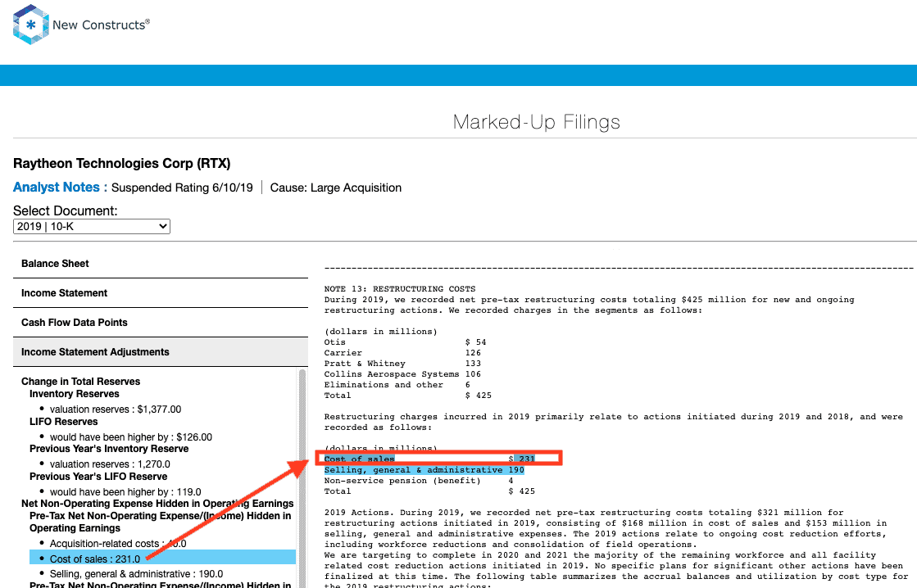Click the Marked-Up Filings page heading
The height and width of the screenshot is (588, 917).
(x=536, y=121)
